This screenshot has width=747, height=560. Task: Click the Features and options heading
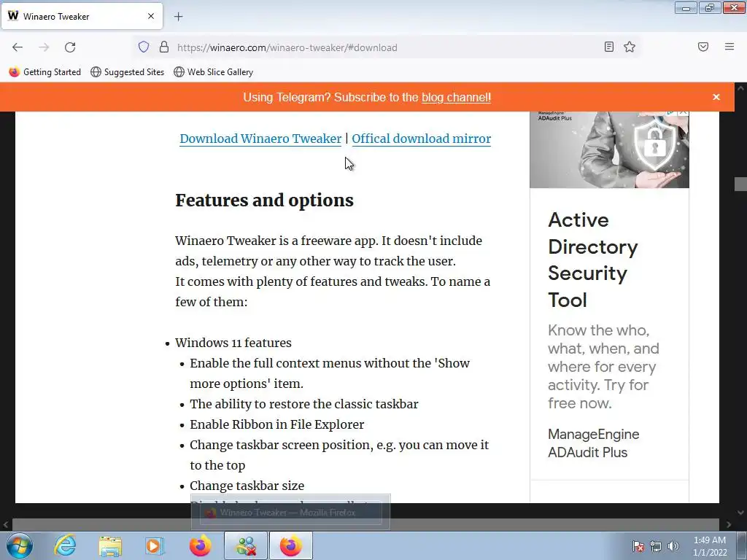[264, 201]
